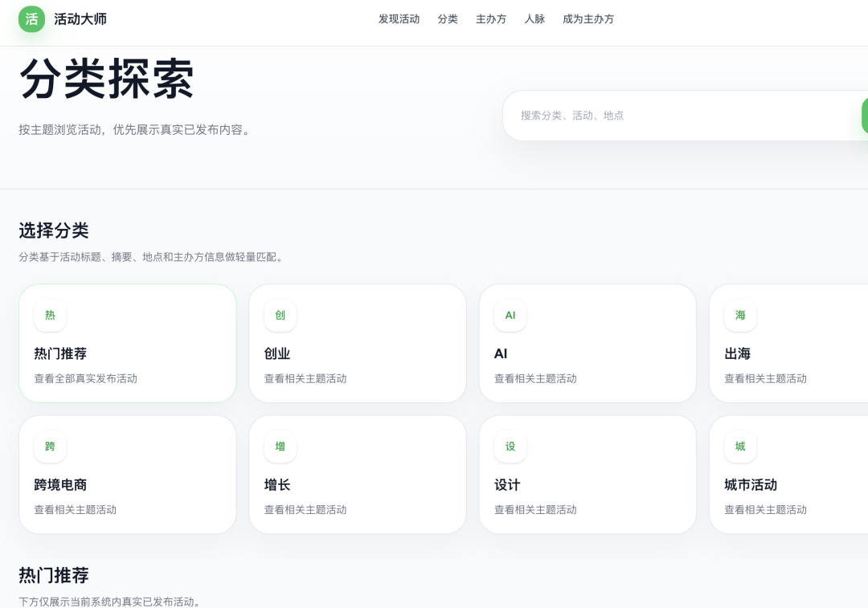Click 查看相关主题活动 under 创业

[x=305, y=378]
